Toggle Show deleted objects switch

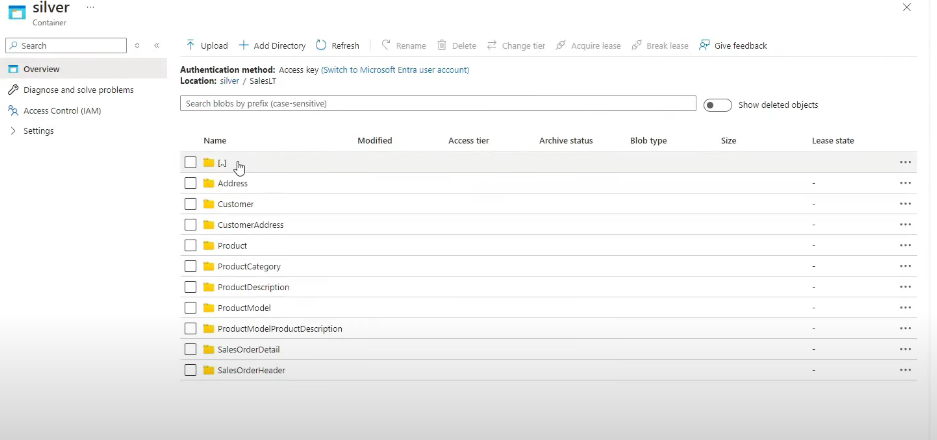click(x=716, y=105)
